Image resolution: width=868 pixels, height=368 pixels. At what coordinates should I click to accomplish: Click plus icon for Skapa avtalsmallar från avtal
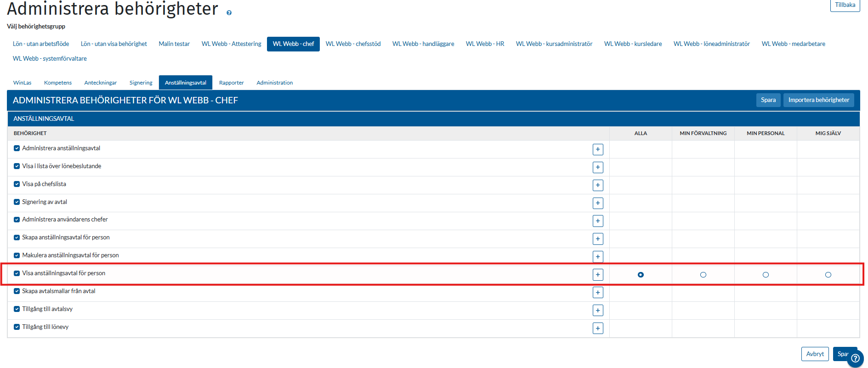tap(597, 293)
